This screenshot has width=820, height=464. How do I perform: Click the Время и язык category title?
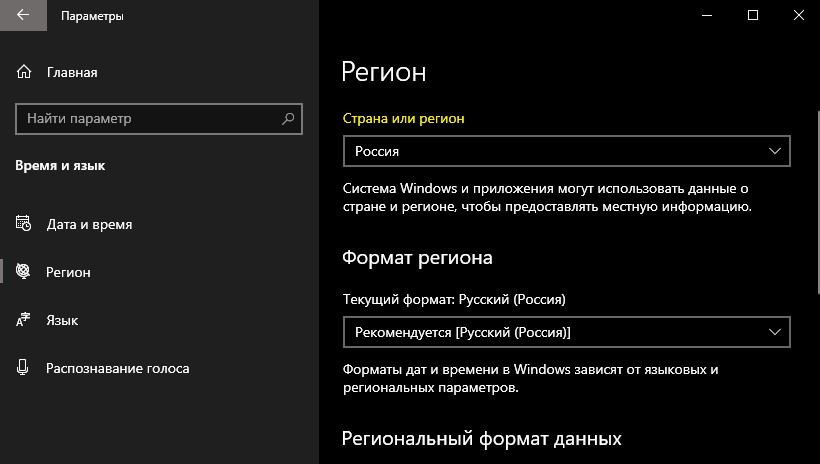click(x=60, y=166)
